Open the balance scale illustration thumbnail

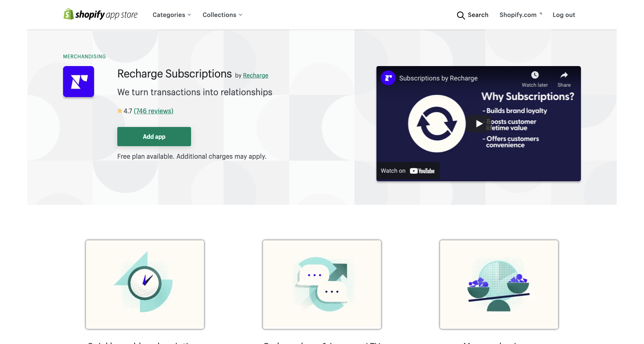pos(499,285)
